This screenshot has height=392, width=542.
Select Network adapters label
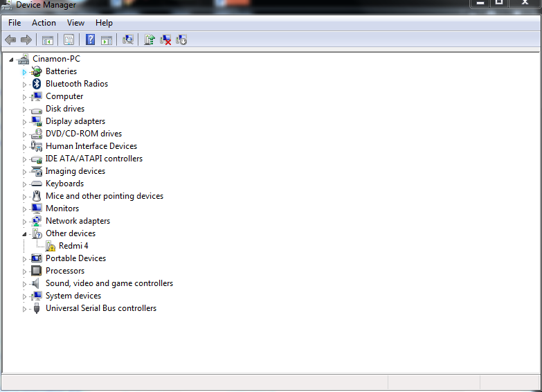click(78, 221)
